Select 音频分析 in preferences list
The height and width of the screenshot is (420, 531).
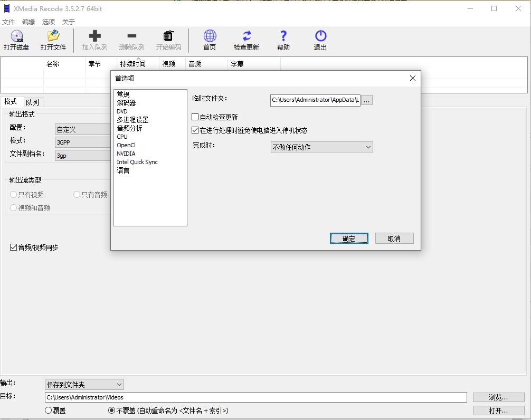point(130,128)
